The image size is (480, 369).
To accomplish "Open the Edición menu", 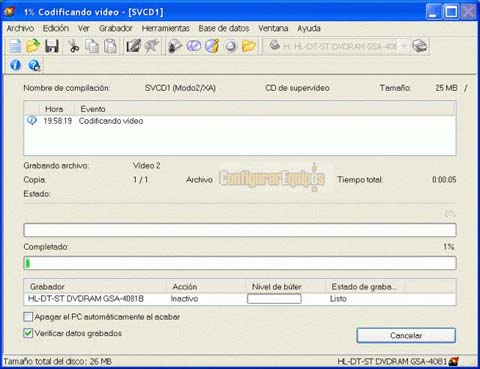I will (56, 28).
